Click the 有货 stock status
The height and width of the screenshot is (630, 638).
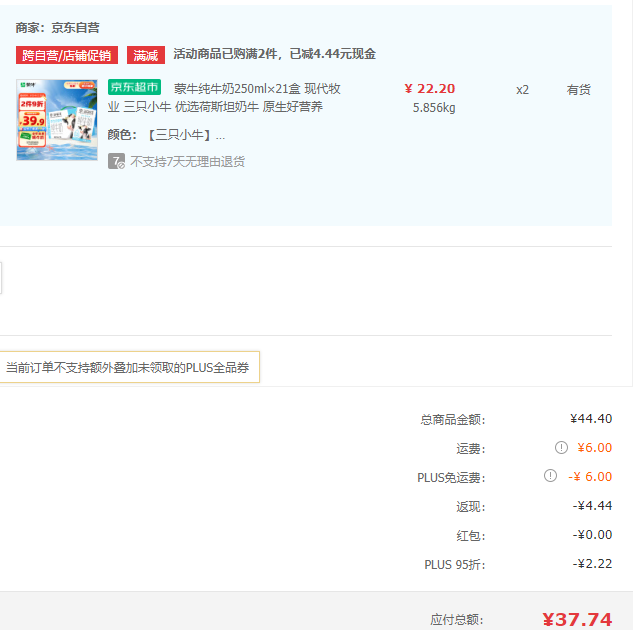[x=579, y=90]
